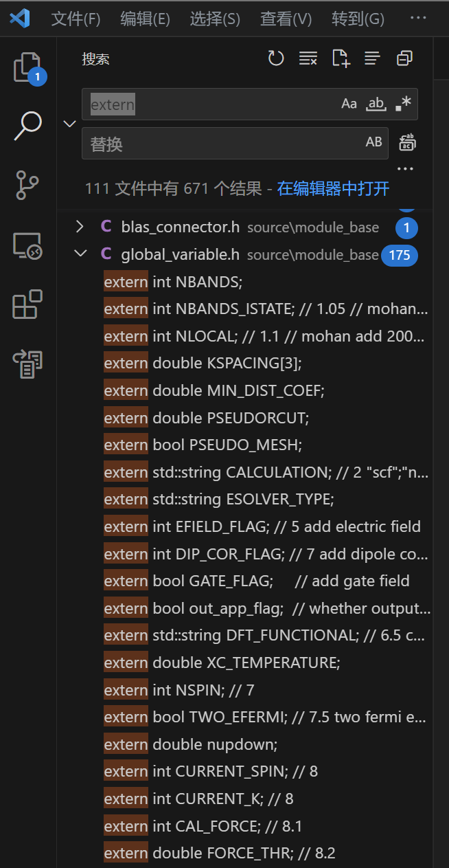
Task: Collapse the replace field toggle chevron
Action: (69, 124)
